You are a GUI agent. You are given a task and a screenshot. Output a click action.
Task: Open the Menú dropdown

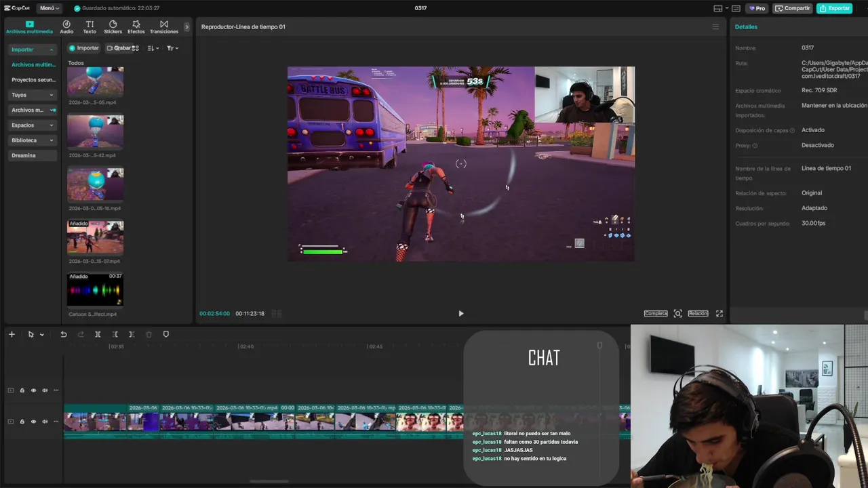point(49,8)
